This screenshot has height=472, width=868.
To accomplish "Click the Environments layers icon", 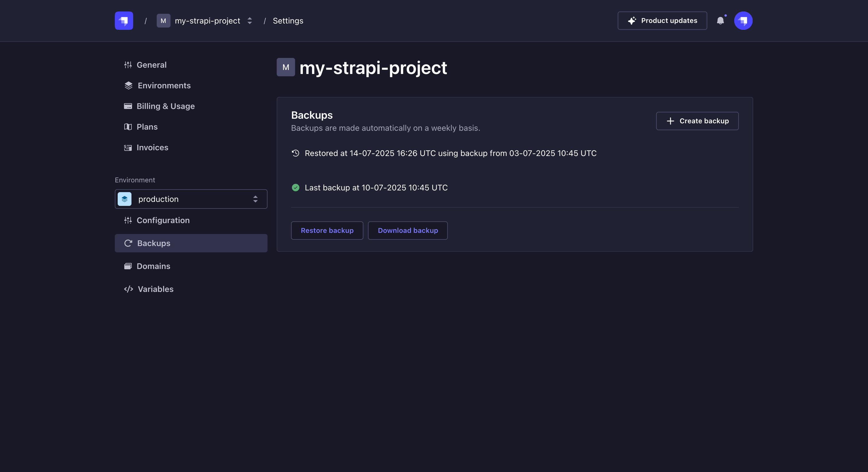I will (128, 85).
